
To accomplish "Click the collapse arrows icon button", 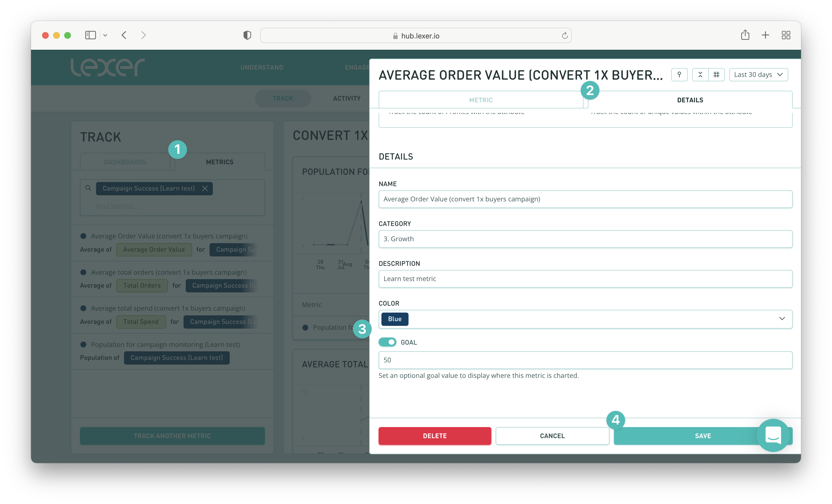I will 700,75.
